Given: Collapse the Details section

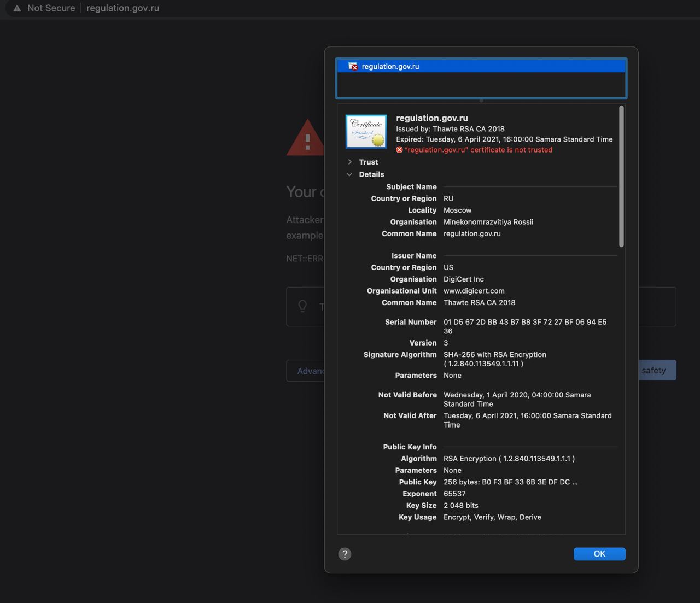Looking at the screenshot, I should pos(349,174).
